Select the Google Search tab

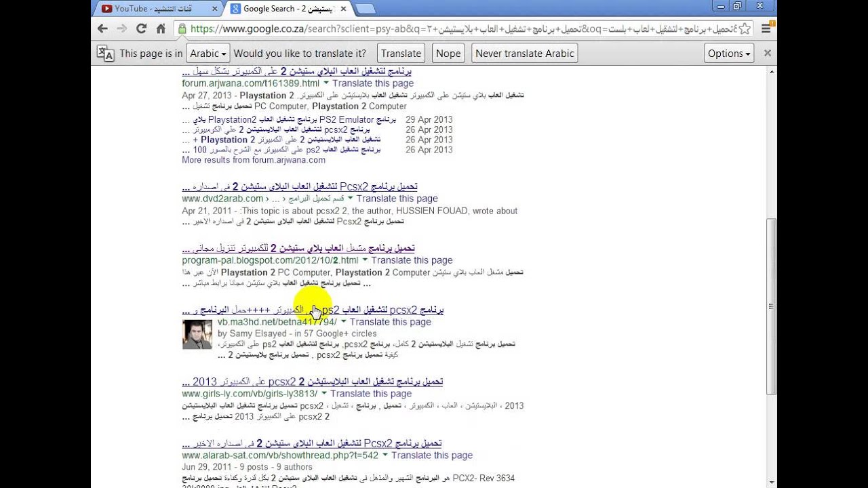[x=288, y=9]
